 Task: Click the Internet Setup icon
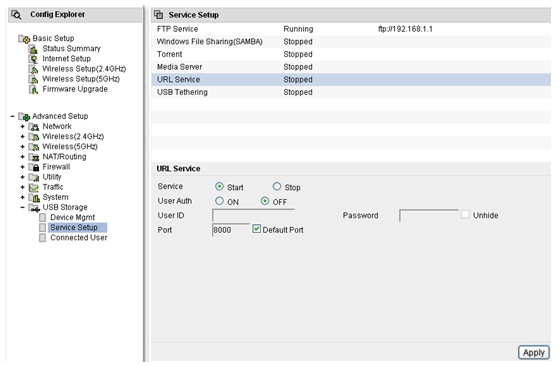point(33,59)
